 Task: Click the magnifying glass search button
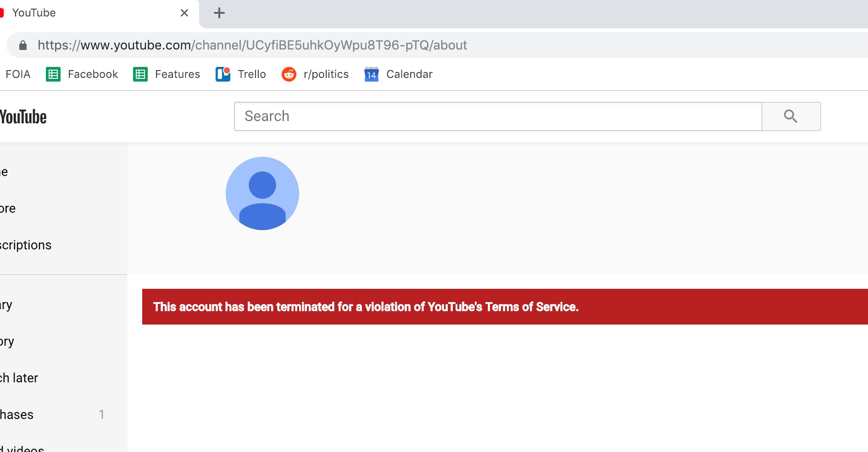tap(791, 116)
